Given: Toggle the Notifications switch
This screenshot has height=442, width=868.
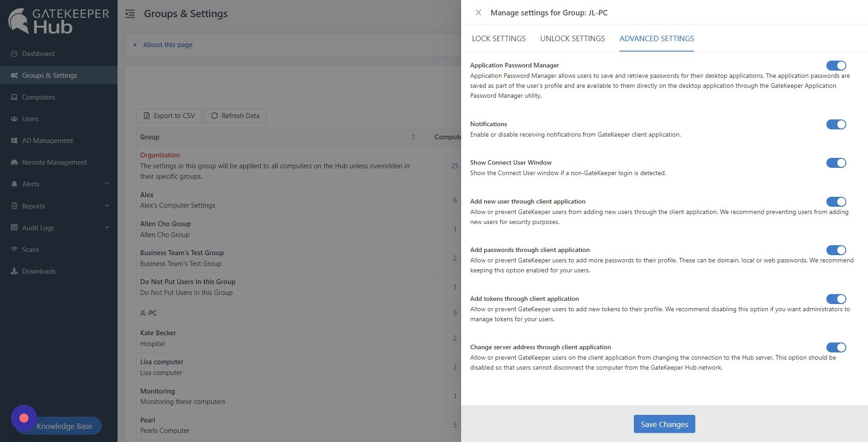Looking at the screenshot, I should [836, 124].
